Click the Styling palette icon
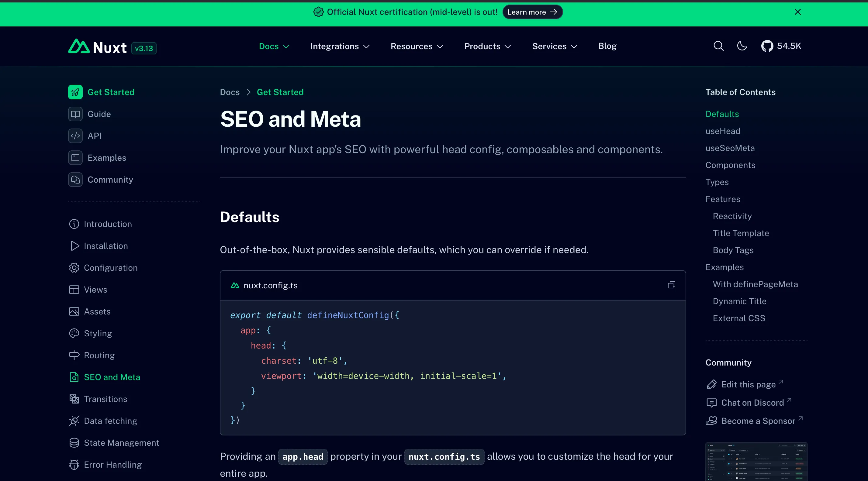The image size is (868, 481). 74,333
